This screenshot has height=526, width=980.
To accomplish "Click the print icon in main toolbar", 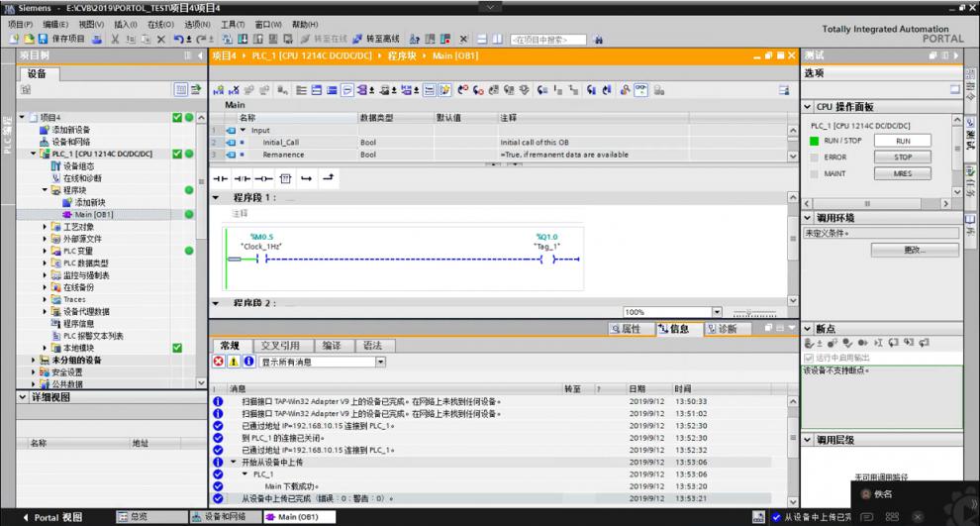I will click(x=97, y=39).
